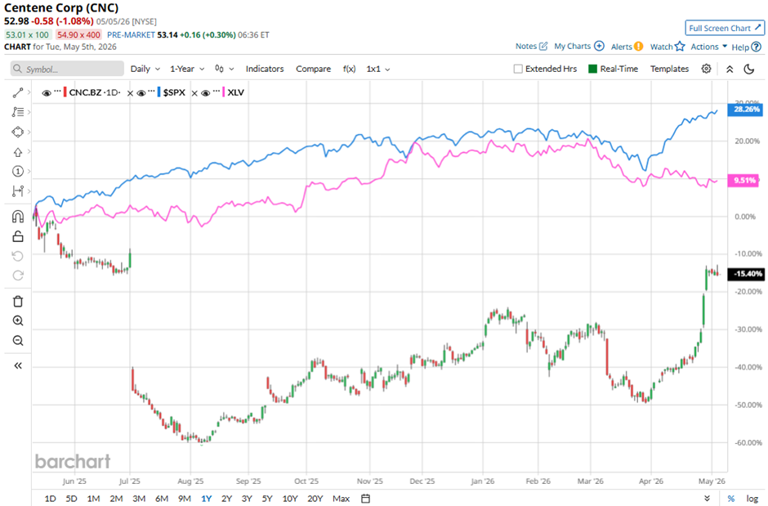Zoom in with the magnifier plus icon

18,321
